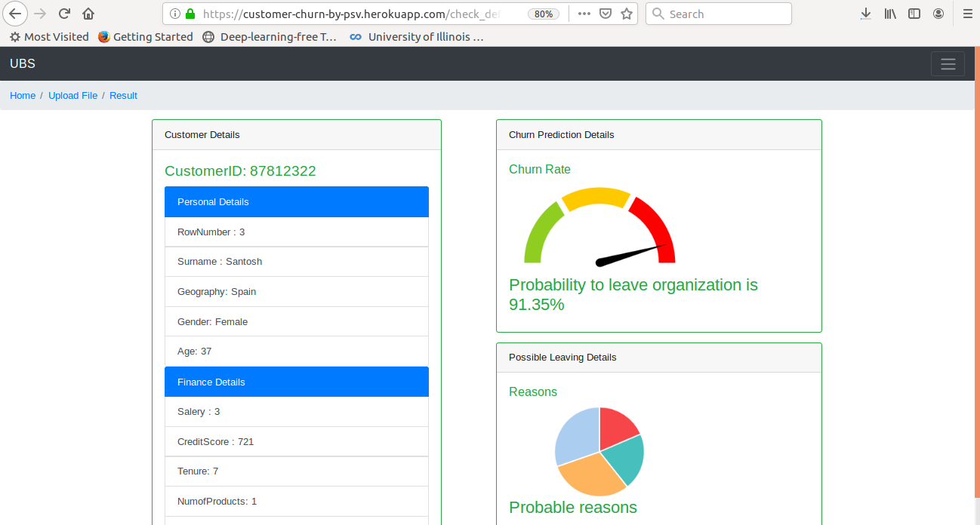Open the Library icon in toolbar
Image resolution: width=980 pixels, height=525 pixels.
(x=890, y=14)
